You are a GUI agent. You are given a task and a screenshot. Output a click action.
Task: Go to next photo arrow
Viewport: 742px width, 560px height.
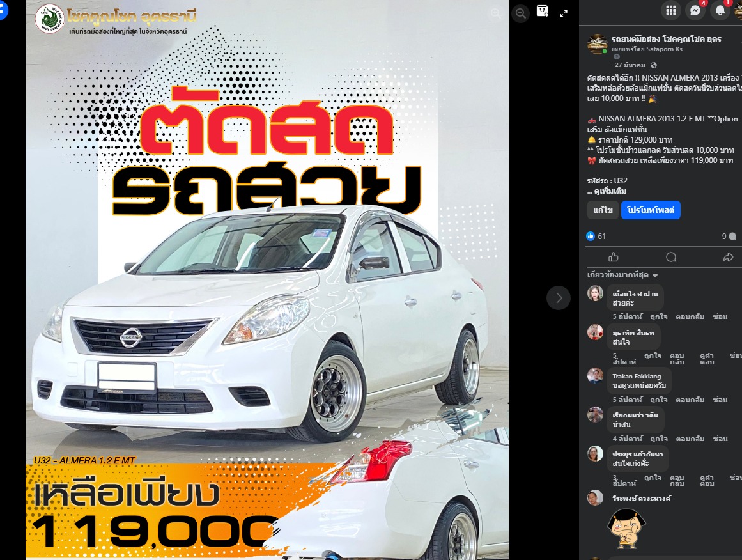pyautogui.click(x=559, y=298)
